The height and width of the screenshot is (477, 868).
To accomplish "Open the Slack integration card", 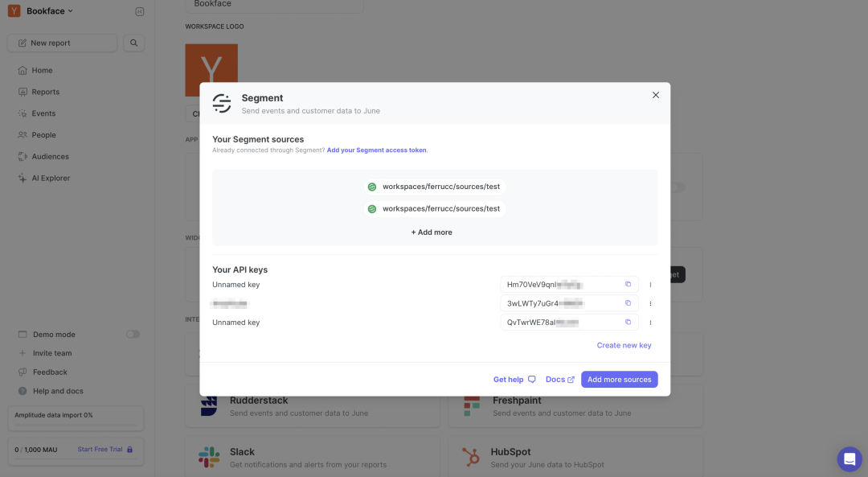I will point(312,457).
